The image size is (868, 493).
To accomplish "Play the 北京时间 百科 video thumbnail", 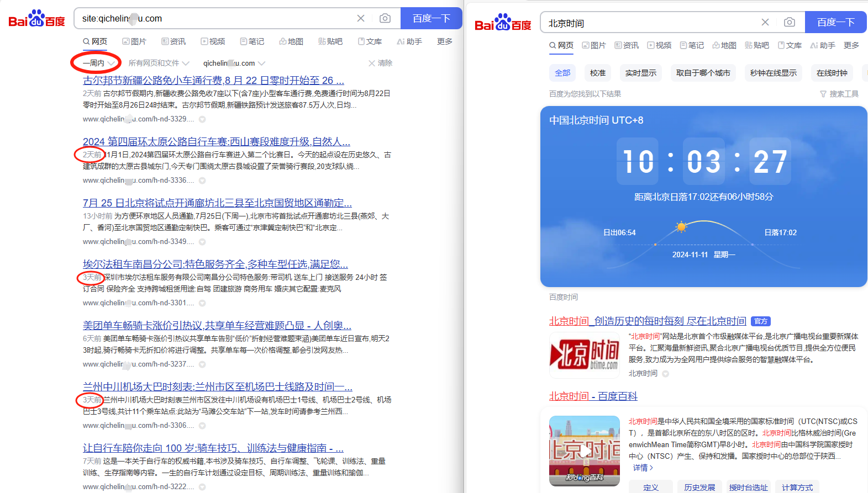I will click(585, 451).
